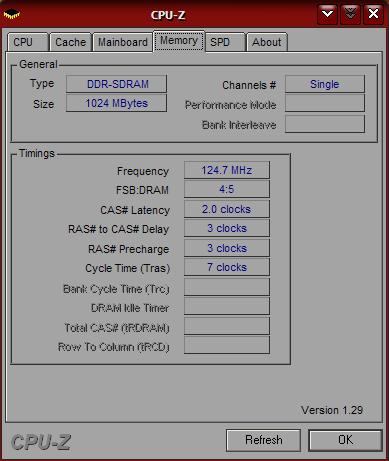The width and height of the screenshot is (389, 461).
Task: Click the 7 clocks Cycle Time value
Action: coord(227,267)
